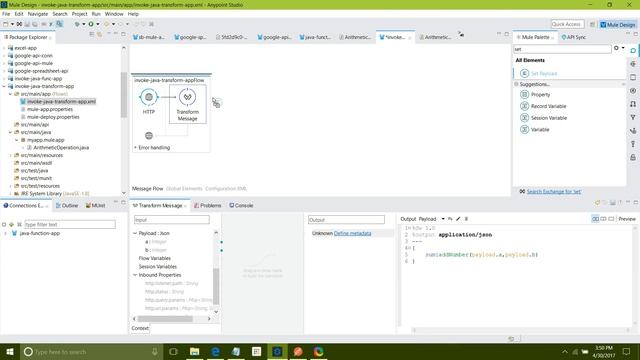Viewport: 640px width, 360px height.
Task: Click the HTTP response globe icon below flow
Action: point(149,136)
